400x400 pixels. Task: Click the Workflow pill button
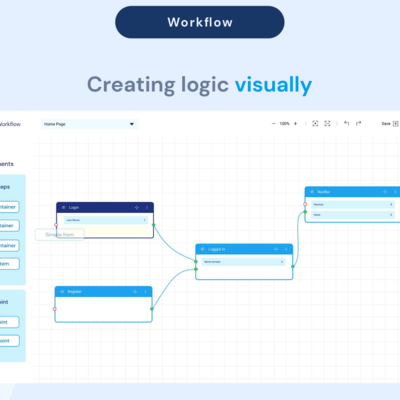click(200, 22)
